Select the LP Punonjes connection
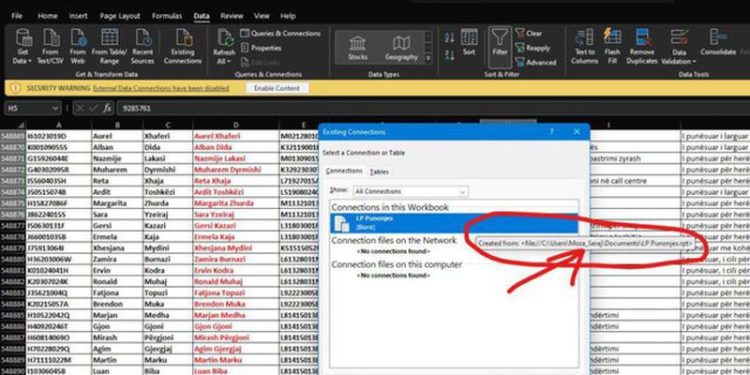The image size is (750, 375). pos(454,223)
